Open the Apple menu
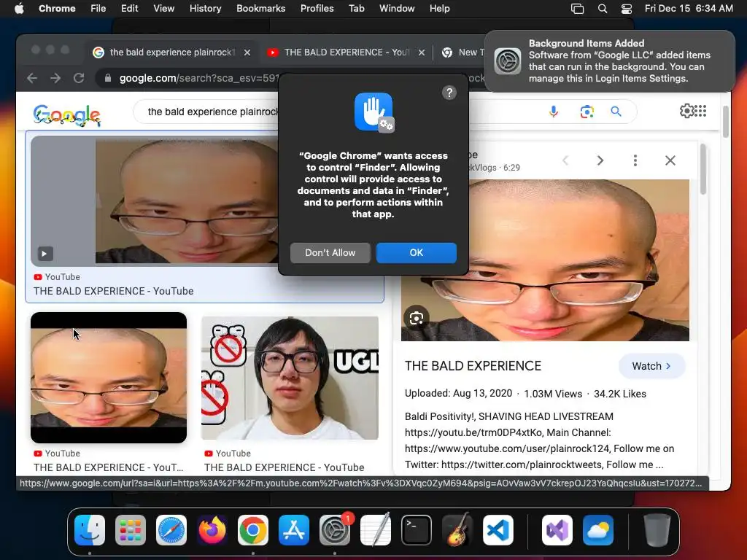This screenshot has width=747, height=560. point(19,9)
